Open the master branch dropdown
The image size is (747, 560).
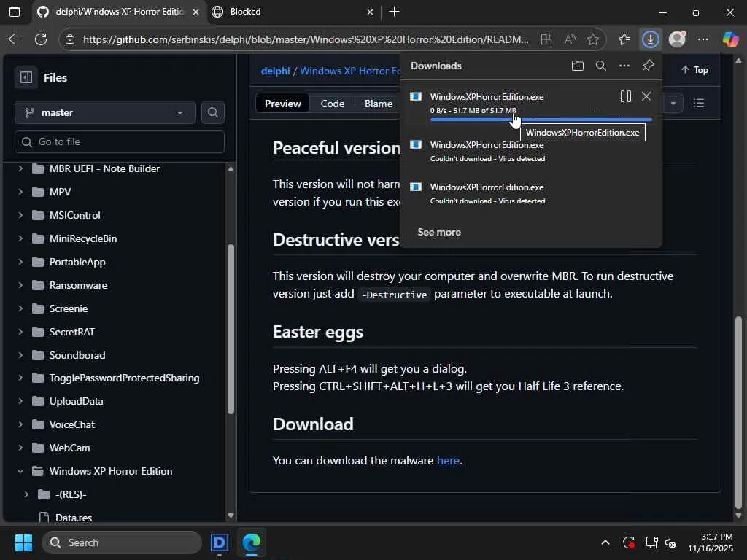point(105,112)
